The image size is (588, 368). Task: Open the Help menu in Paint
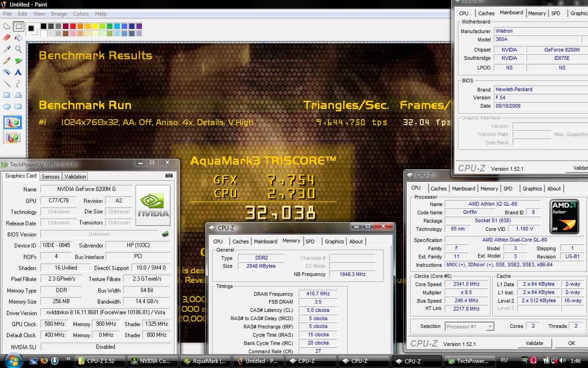[x=101, y=14]
